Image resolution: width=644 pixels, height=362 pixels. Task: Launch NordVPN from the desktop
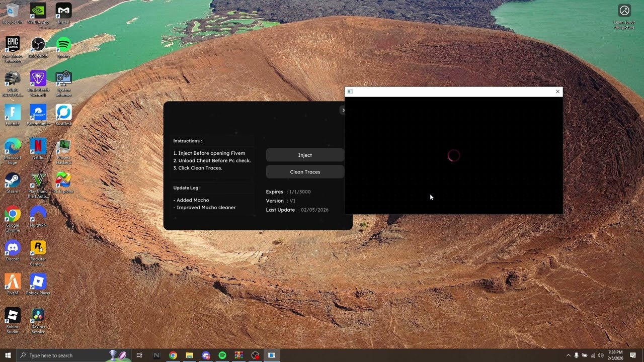(x=38, y=217)
